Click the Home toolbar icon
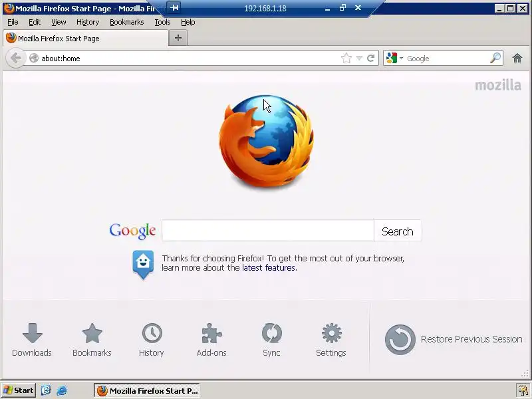The image size is (532, 399). (x=517, y=58)
